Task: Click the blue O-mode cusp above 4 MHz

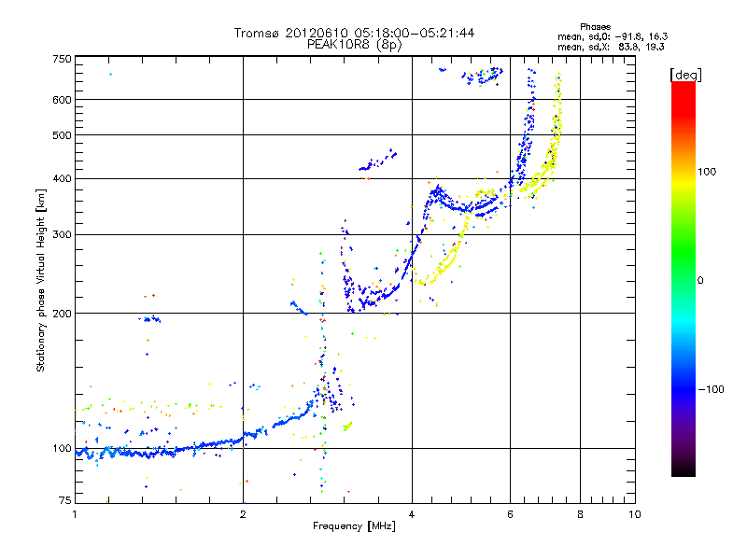Action: click(x=436, y=194)
